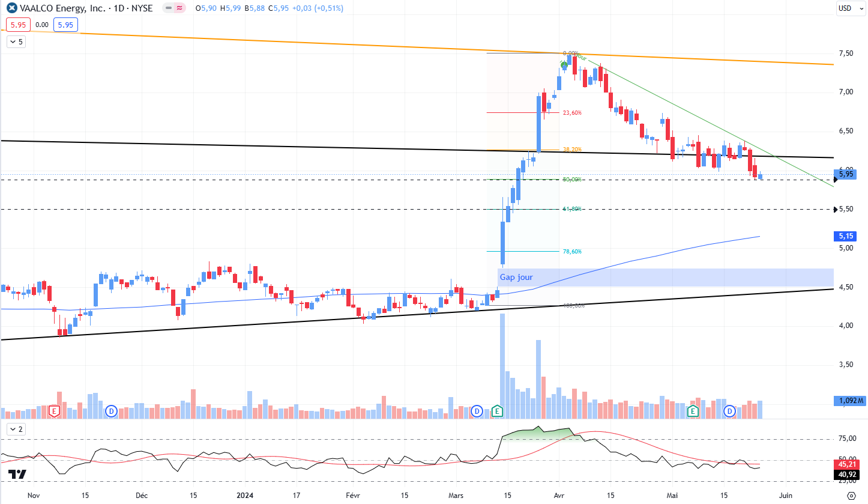The width and height of the screenshot is (868, 504).
Task: Click the Déc label on the time axis
Action: pyautogui.click(x=142, y=496)
